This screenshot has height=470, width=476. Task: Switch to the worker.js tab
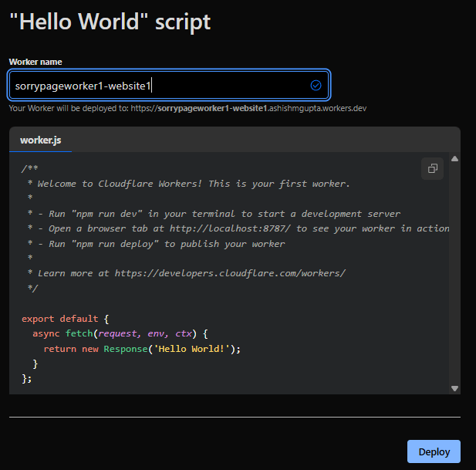40,140
